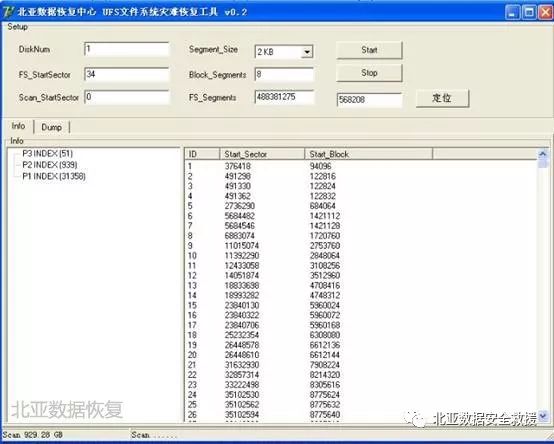
Task: Click the Stop button
Action: click(369, 73)
